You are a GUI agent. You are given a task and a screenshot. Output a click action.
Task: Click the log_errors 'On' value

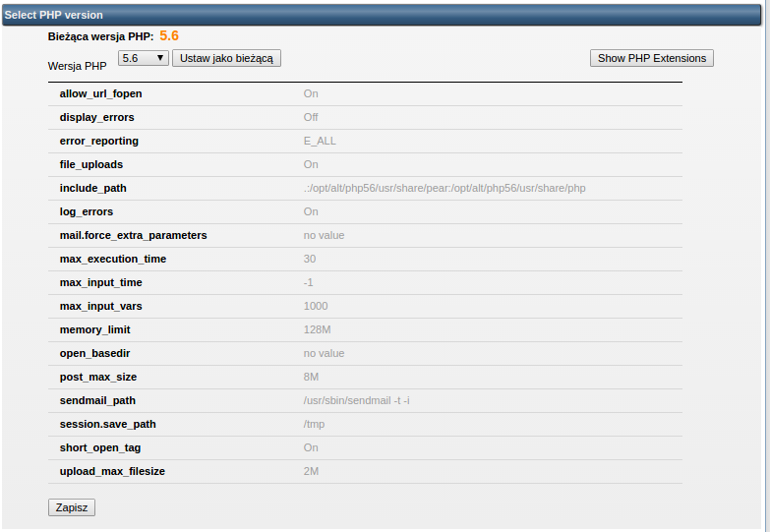coord(311,211)
